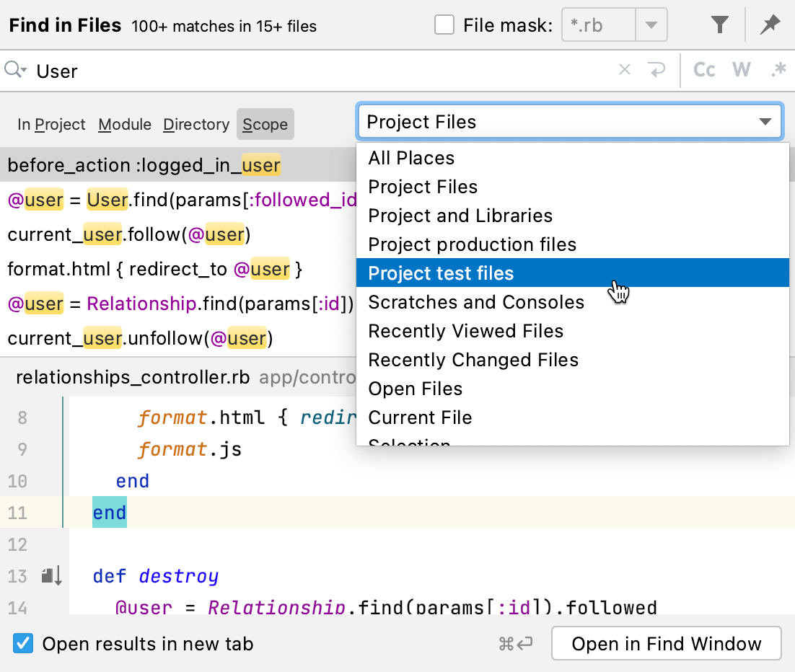Click the filter icon for search options
The image size is (795, 672).
pyautogui.click(x=719, y=26)
